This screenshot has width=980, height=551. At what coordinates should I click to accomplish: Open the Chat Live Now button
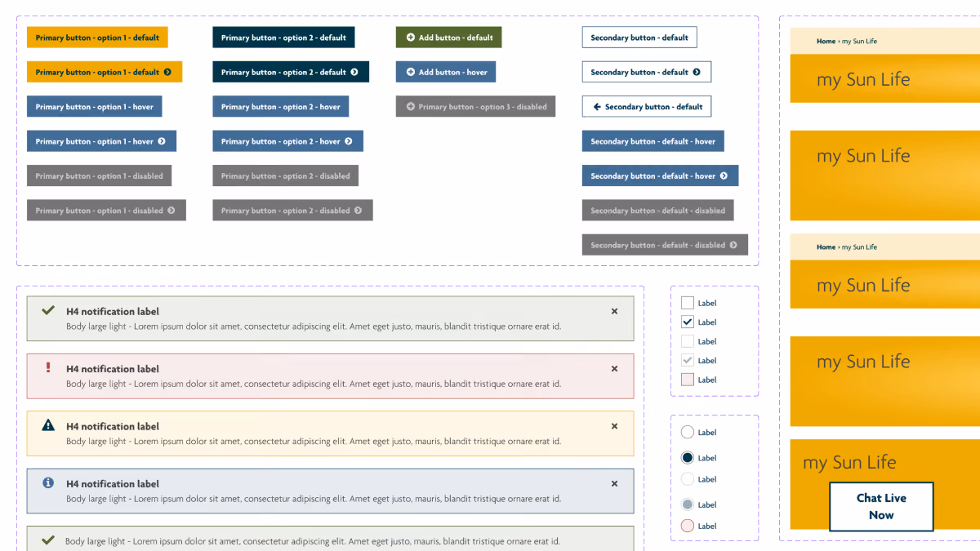[x=881, y=506]
